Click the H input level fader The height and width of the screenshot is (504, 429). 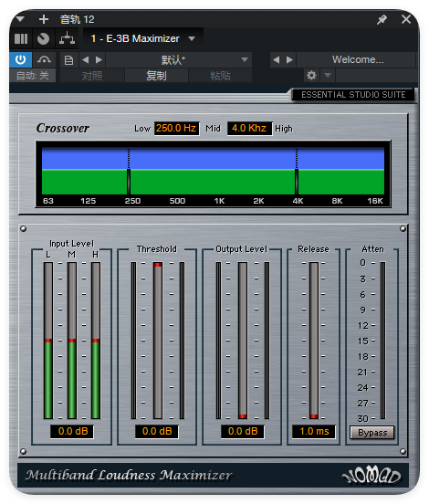96,341
